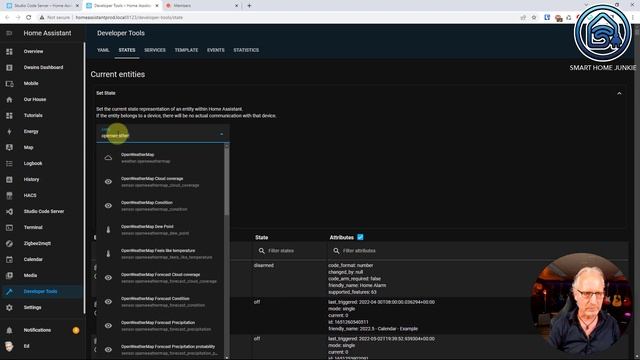The height and width of the screenshot is (360, 640).
Task: Open the Energy panel
Action: pos(31,131)
